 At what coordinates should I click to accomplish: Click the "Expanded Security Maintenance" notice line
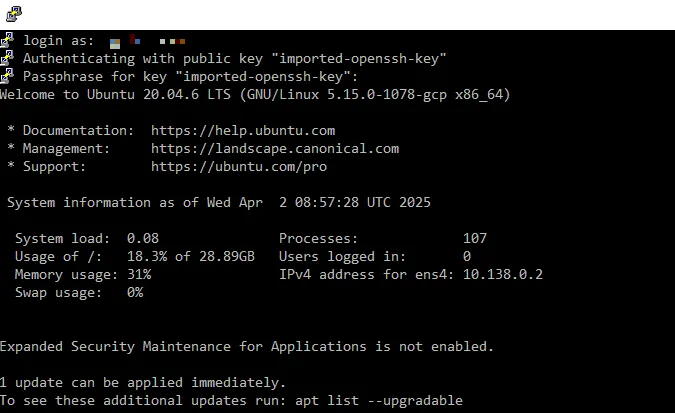[247, 347]
